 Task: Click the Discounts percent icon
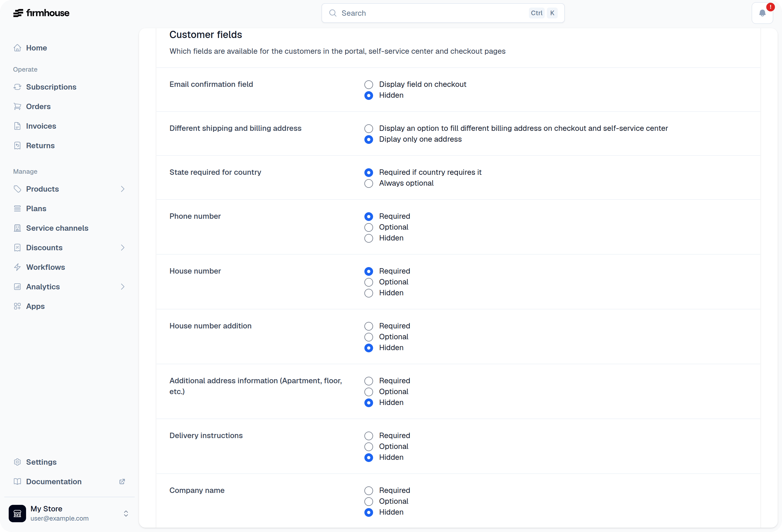pos(17,248)
